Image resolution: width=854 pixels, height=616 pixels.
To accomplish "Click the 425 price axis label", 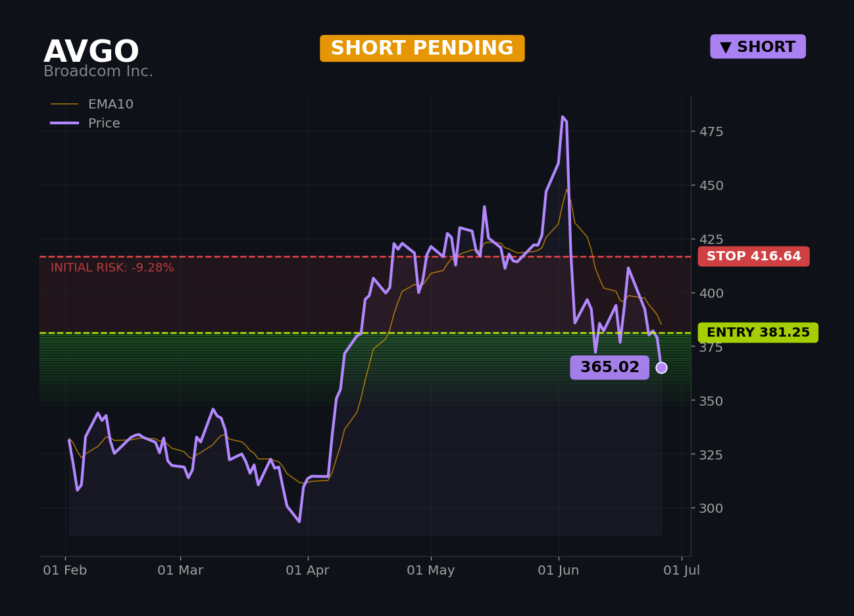I will 711,239.
